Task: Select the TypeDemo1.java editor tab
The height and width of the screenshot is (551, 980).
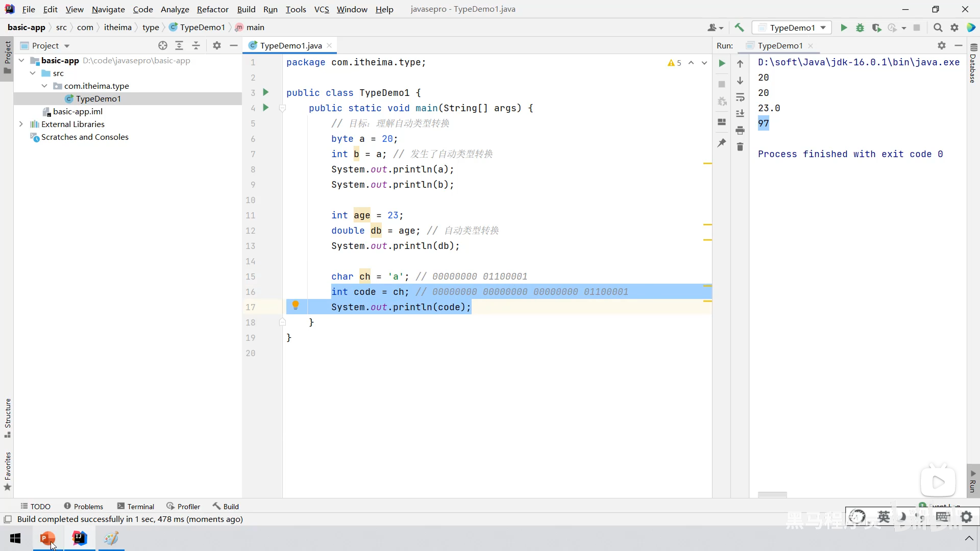Action: point(290,45)
